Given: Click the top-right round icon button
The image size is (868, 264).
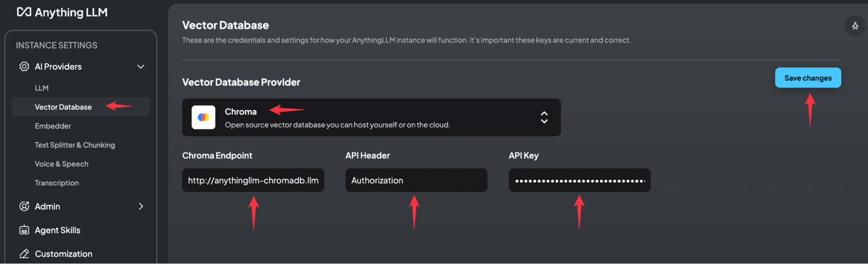Looking at the screenshot, I should 855,26.
